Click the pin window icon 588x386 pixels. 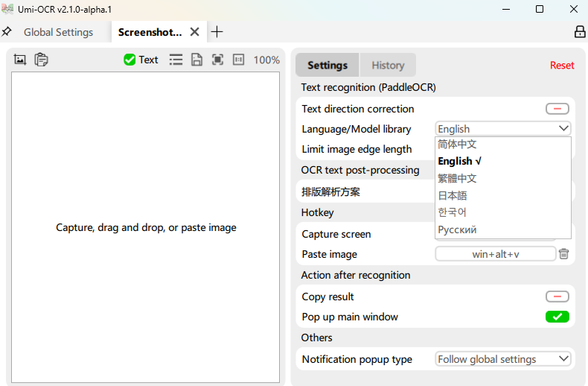pyautogui.click(x=7, y=32)
